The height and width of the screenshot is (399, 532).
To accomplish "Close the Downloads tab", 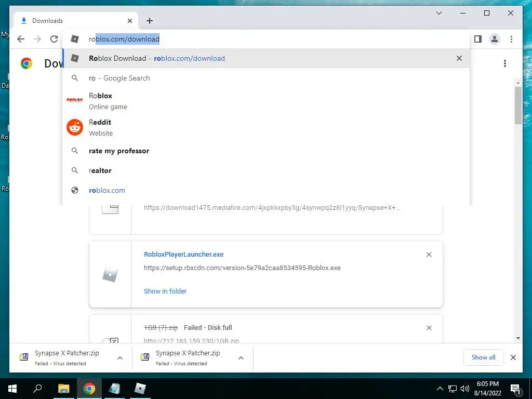I will click(x=129, y=21).
